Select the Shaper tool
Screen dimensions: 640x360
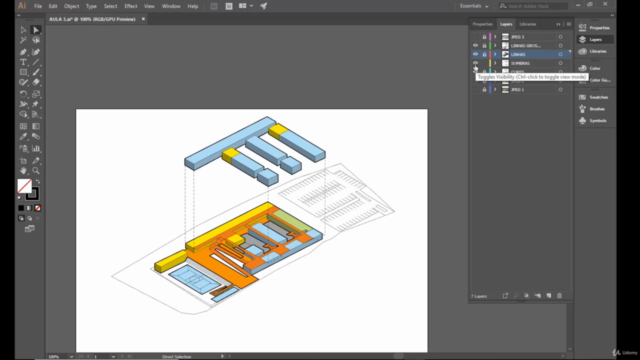(23, 82)
